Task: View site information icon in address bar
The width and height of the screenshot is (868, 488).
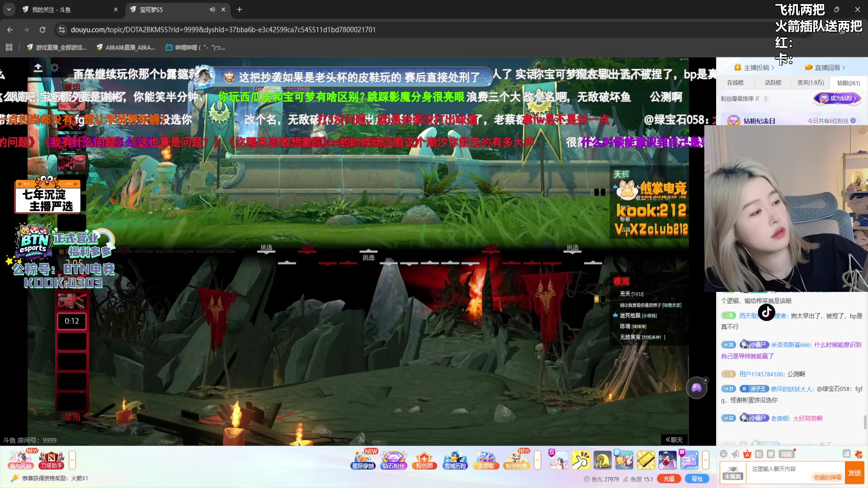Action: (62, 30)
